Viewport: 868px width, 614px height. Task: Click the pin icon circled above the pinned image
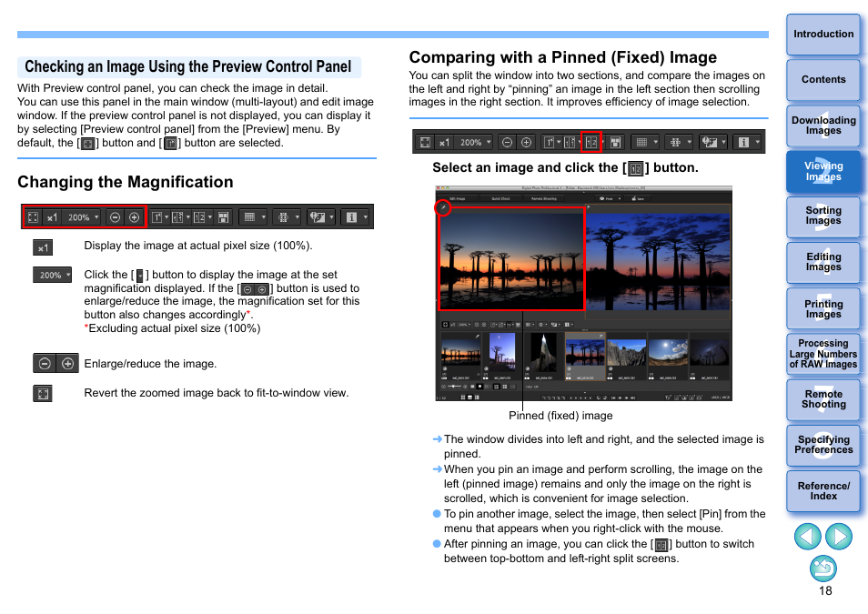443,207
